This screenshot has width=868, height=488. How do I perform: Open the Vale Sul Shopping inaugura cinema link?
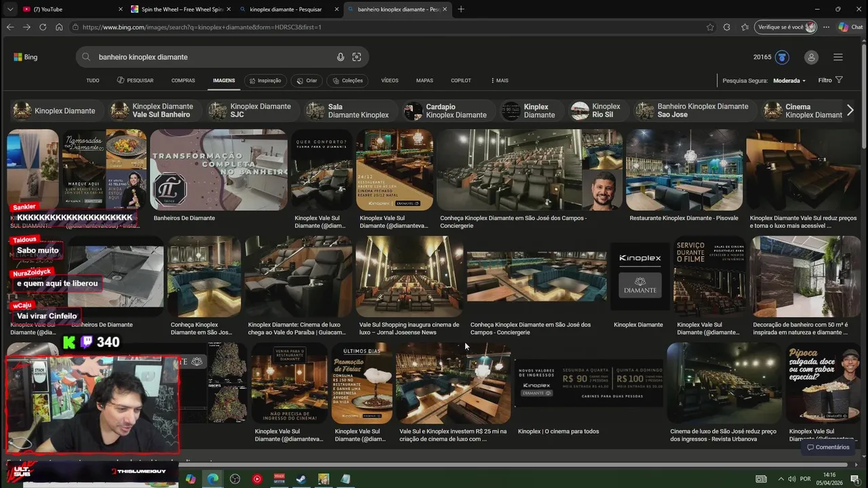[409, 328]
